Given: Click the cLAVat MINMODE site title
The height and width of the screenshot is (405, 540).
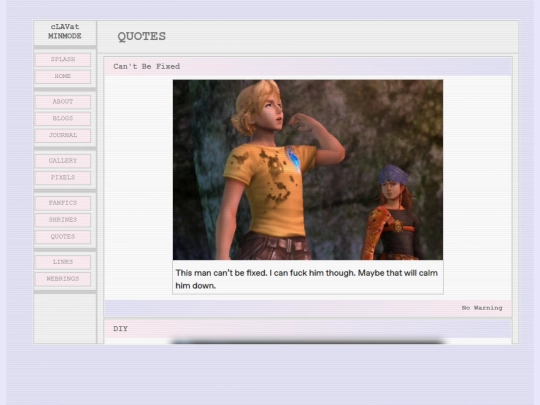Looking at the screenshot, I should (65, 31).
